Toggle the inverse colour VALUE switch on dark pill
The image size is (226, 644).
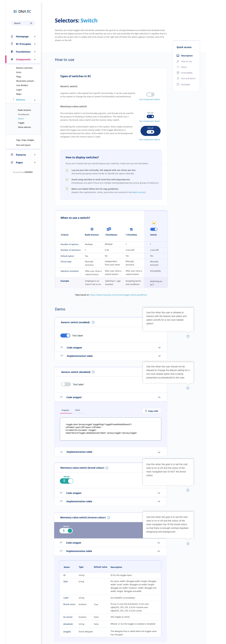click(x=150, y=132)
